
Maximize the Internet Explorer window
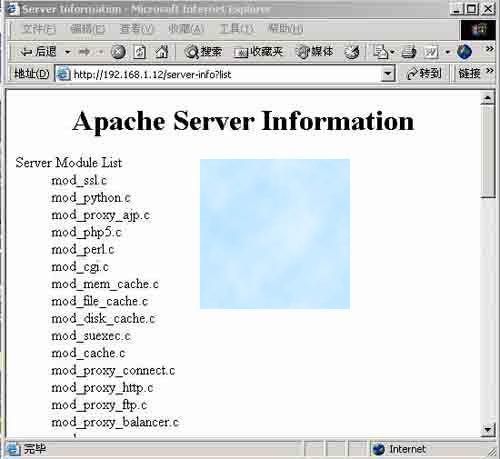pos(471,9)
